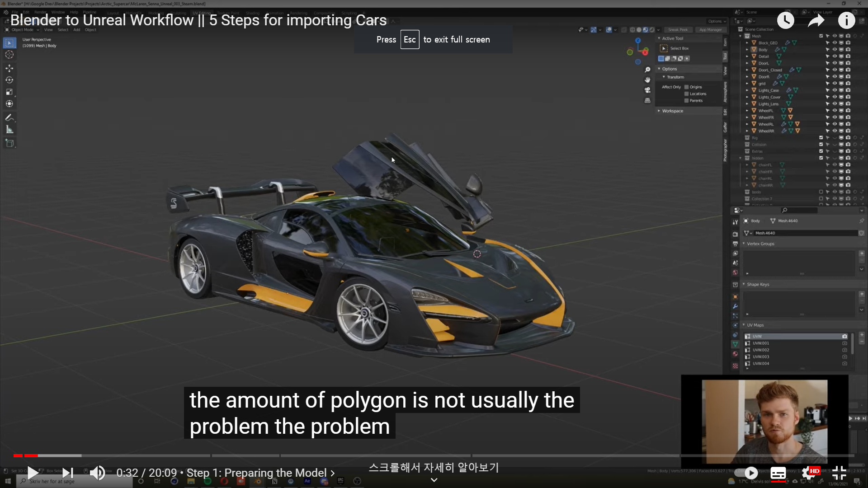Viewport: 868px width, 488px height.
Task: Click the Share arrow icon
Action: pos(816,20)
